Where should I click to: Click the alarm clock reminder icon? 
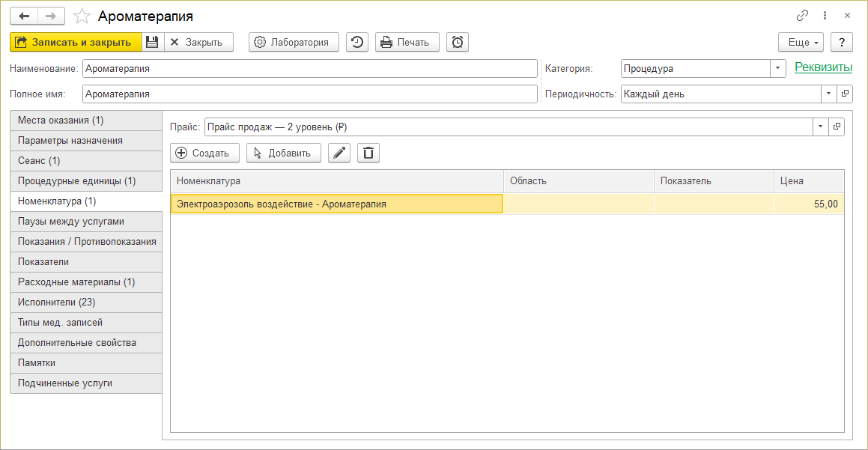[458, 42]
